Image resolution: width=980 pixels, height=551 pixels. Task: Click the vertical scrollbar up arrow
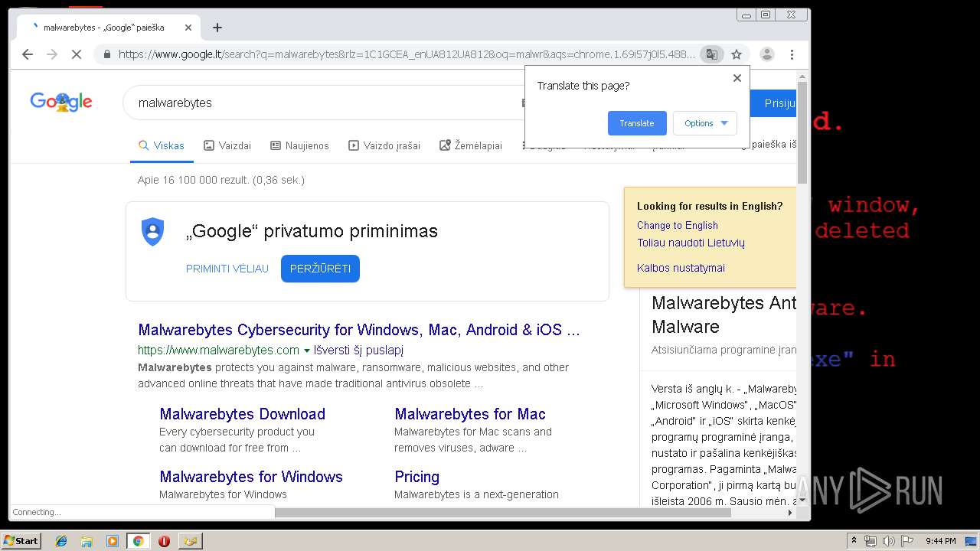point(802,76)
